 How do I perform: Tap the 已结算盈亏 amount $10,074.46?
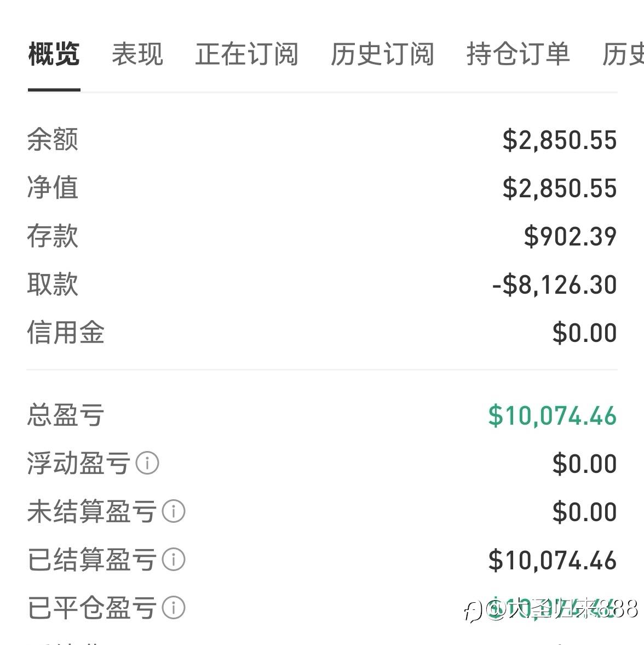(x=552, y=561)
